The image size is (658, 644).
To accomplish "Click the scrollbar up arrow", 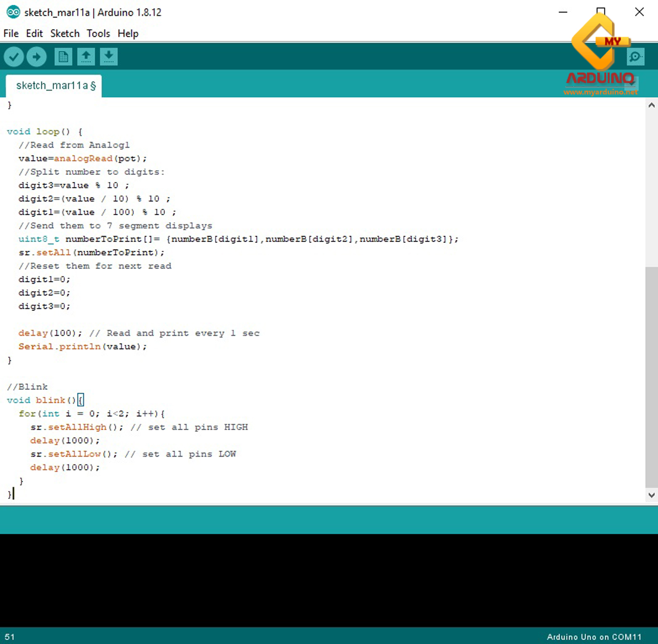I will tap(652, 105).
